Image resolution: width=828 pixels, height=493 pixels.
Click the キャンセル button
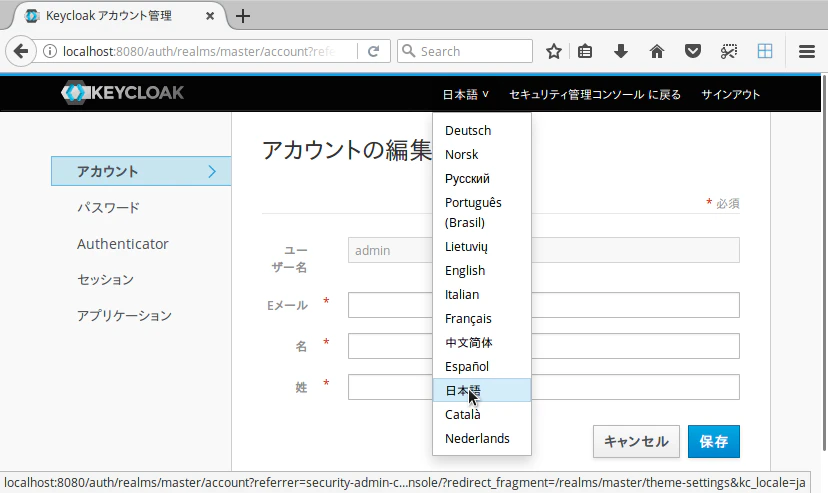point(636,441)
